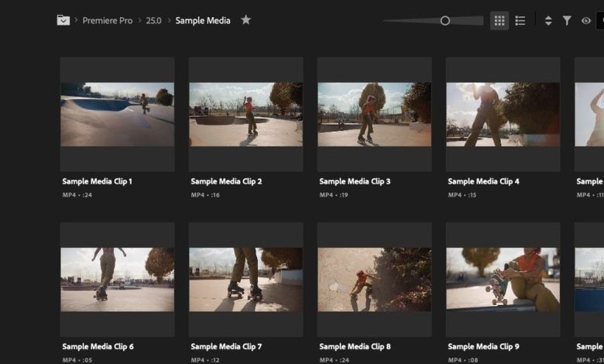Select Sample Media Clip 1 thumbnail
The width and height of the screenshot is (604, 364).
pyautogui.click(x=118, y=115)
